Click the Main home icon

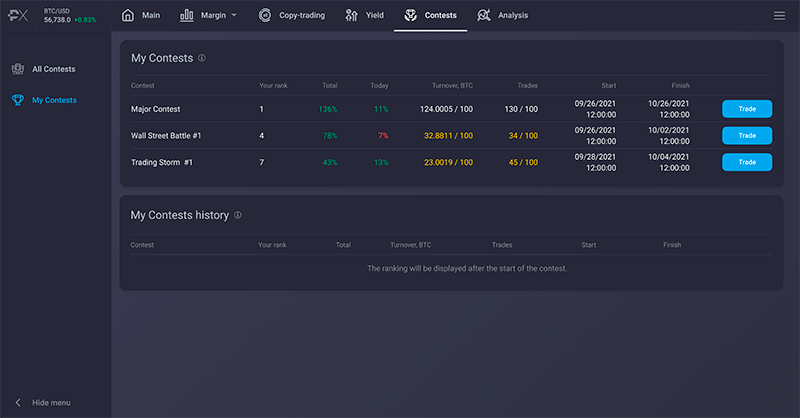tap(128, 15)
